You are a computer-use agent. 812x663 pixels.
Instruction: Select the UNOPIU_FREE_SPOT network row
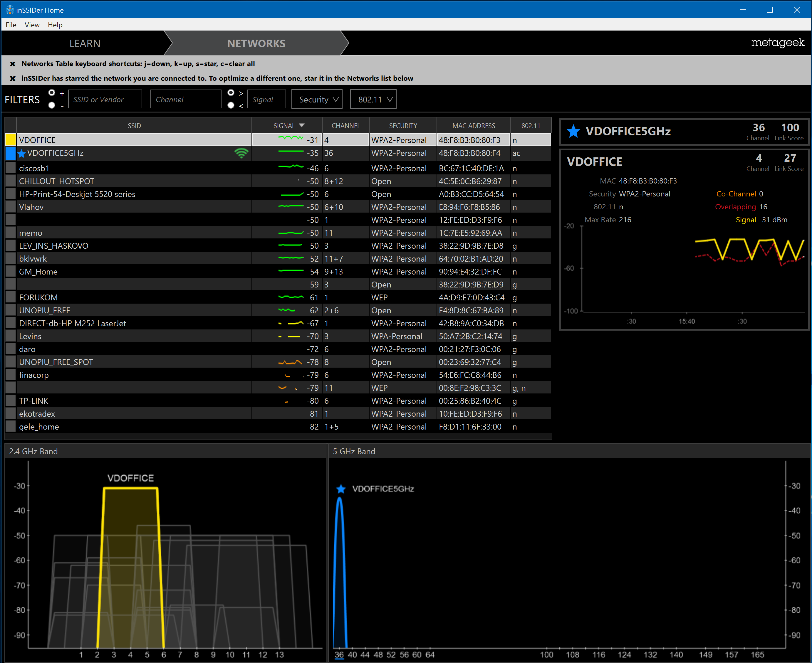pyautogui.click(x=278, y=362)
